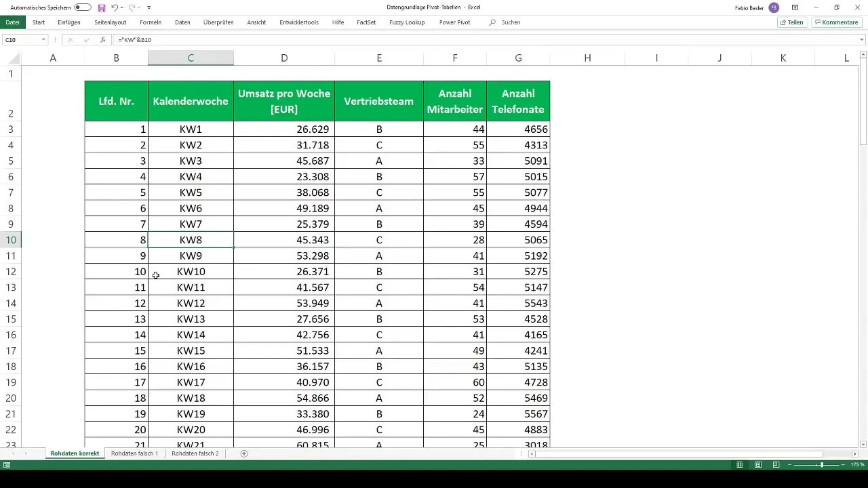The height and width of the screenshot is (488, 868).
Task: Select the Vertriebsteam header cell
Action: point(379,101)
